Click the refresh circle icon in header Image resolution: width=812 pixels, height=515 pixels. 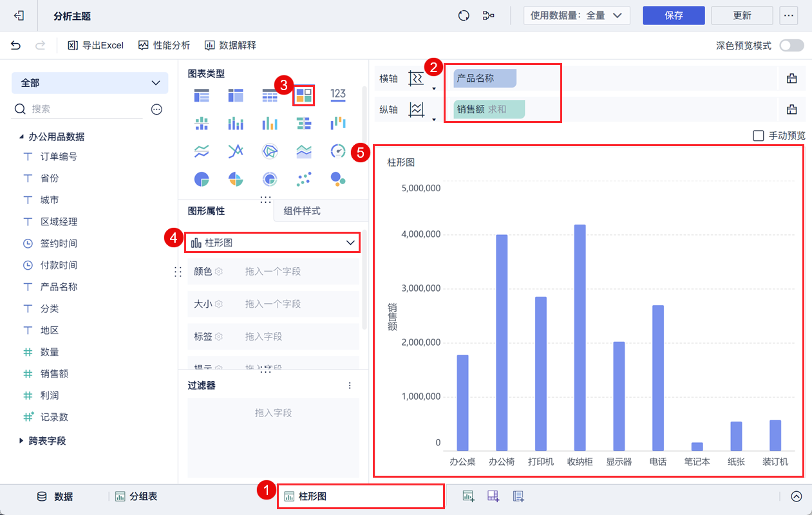click(x=464, y=15)
